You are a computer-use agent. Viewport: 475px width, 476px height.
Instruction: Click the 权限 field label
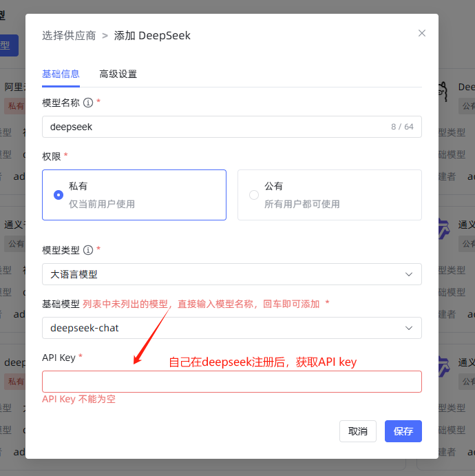(52, 156)
